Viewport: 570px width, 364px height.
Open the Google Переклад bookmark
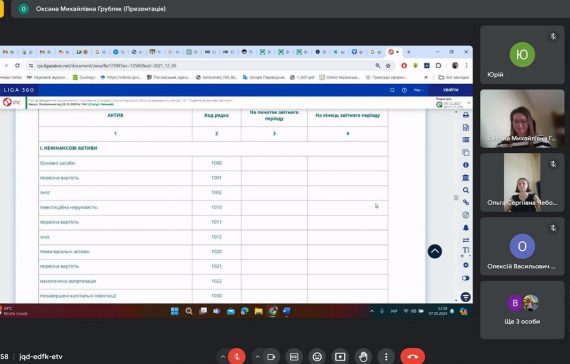(264, 77)
